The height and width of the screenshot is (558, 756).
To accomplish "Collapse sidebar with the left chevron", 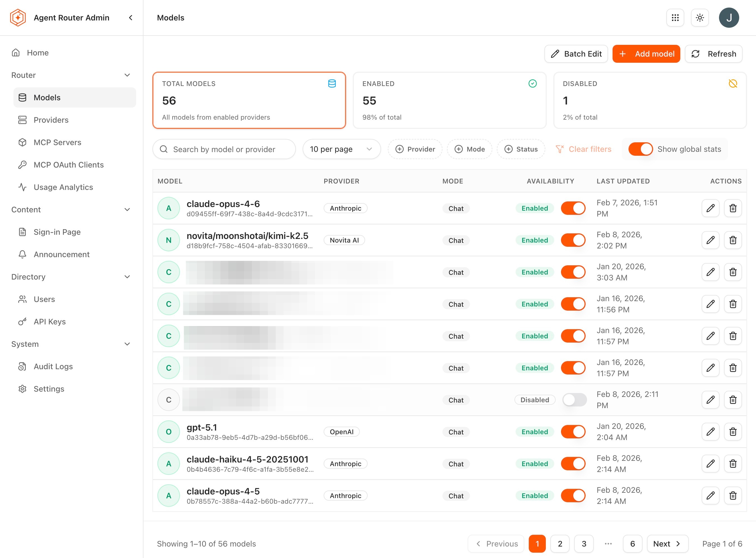I will [x=131, y=18].
